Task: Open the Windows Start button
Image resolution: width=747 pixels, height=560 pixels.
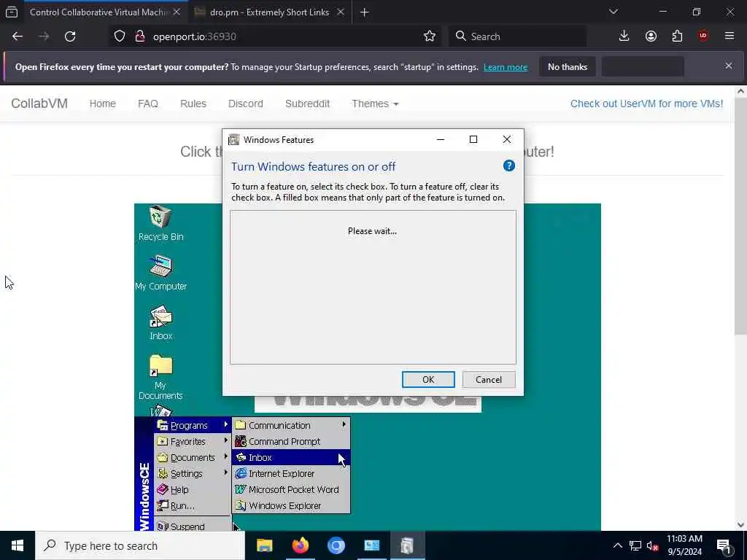Action: point(18,545)
